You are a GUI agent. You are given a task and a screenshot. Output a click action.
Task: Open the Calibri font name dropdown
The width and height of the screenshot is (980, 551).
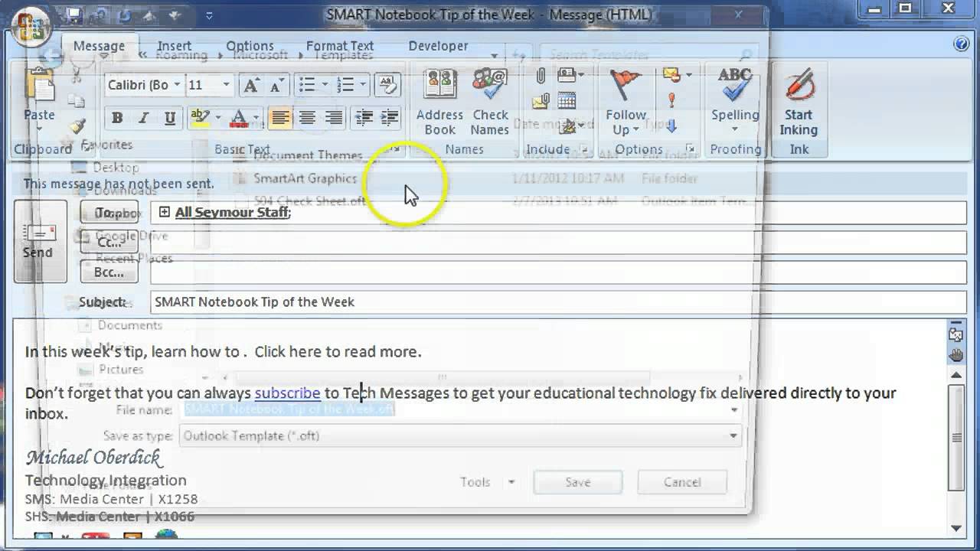tap(177, 85)
